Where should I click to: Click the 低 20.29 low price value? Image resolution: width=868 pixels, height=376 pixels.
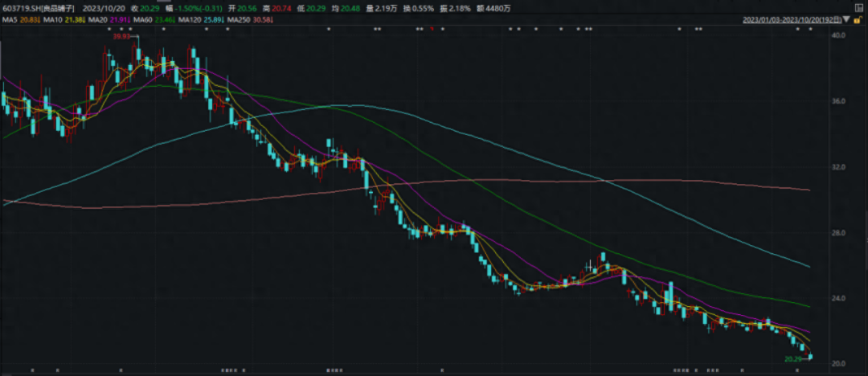(x=311, y=8)
